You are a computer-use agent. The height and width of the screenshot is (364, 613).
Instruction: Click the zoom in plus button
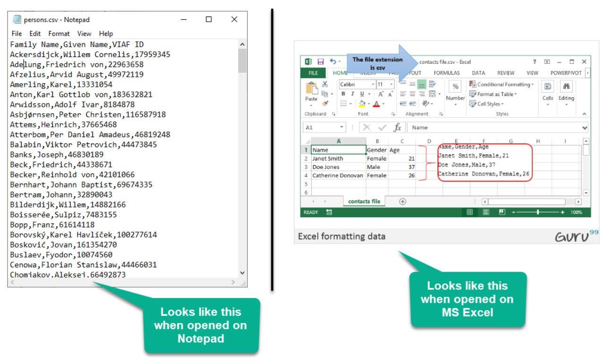(563, 212)
